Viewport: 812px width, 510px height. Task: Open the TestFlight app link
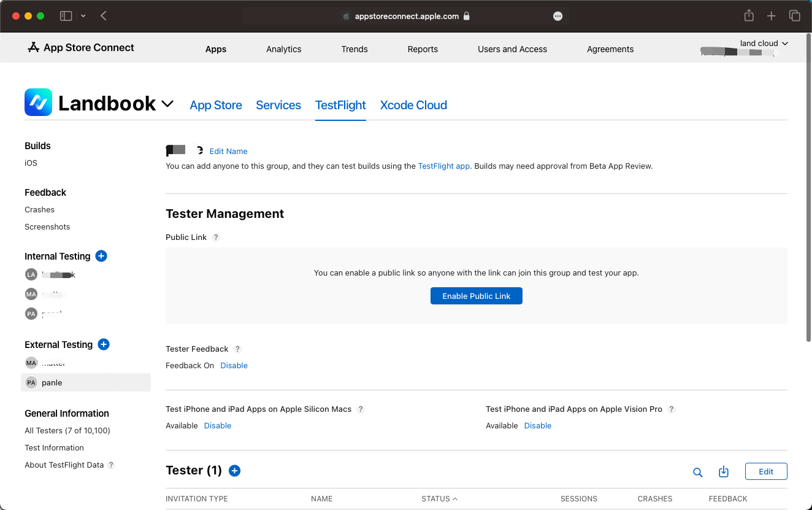(444, 166)
